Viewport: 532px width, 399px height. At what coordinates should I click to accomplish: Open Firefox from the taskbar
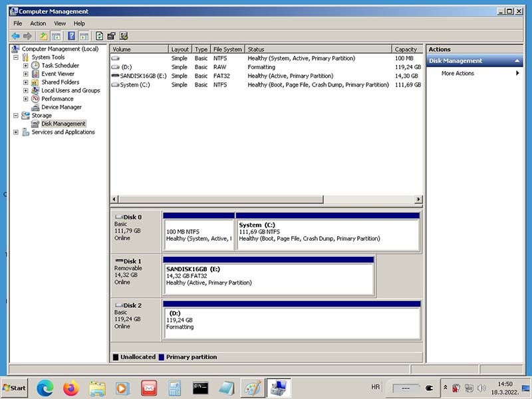click(x=70, y=387)
